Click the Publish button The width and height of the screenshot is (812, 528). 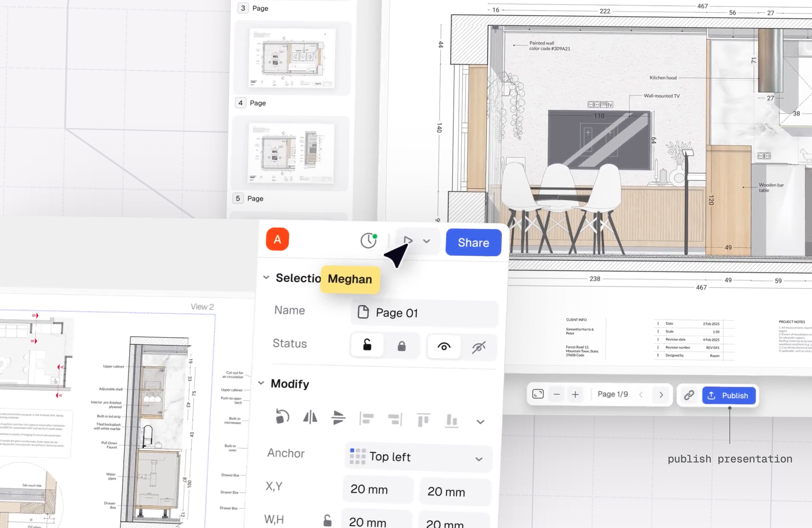coord(729,395)
